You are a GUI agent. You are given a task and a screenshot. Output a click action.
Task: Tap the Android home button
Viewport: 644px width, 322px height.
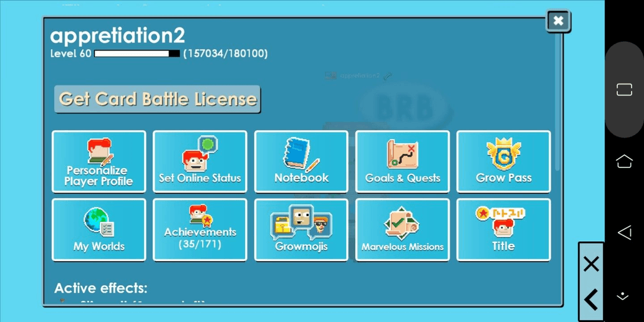pyautogui.click(x=624, y=161)
